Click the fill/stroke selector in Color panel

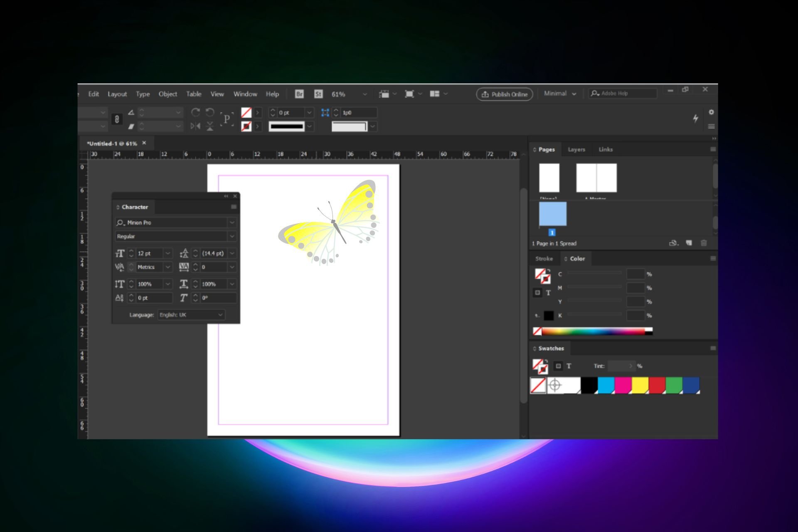(542, 276)
